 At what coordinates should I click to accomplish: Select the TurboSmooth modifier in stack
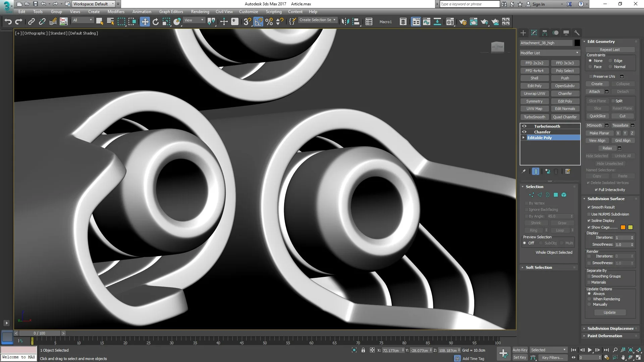pyautogui.click(x=547, y=126)
